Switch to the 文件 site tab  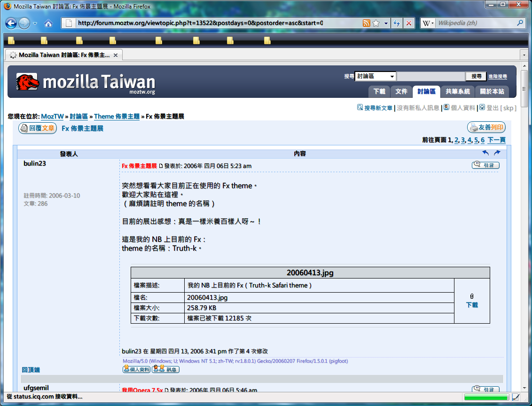(x=401, y=91)
